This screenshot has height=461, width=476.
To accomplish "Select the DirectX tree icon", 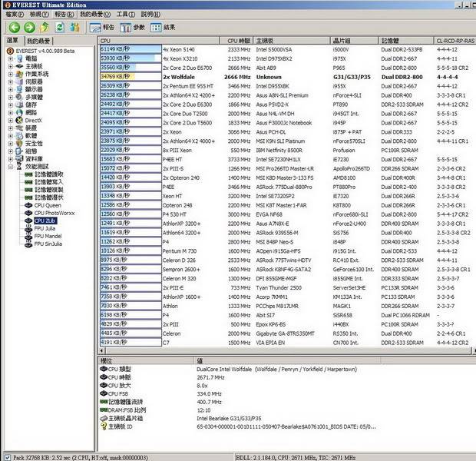I will click(19, 120).
